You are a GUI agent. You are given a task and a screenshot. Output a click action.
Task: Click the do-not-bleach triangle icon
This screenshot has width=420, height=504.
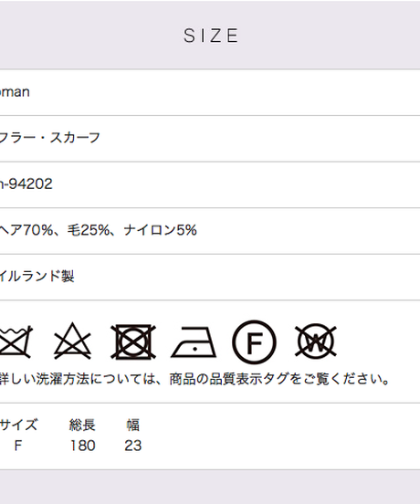click(73, 341)
